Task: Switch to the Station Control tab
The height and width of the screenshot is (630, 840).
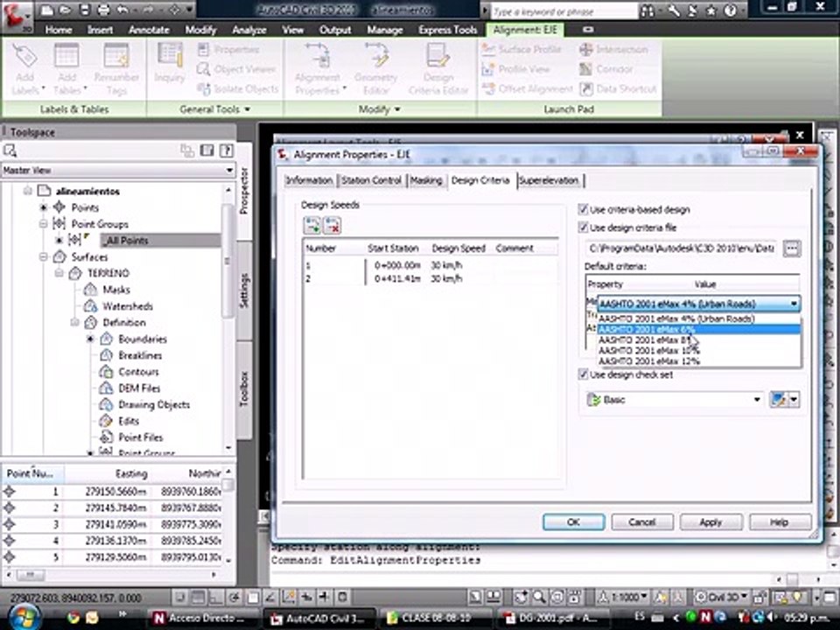Action: pyautogui.click(x=371, y=180)
